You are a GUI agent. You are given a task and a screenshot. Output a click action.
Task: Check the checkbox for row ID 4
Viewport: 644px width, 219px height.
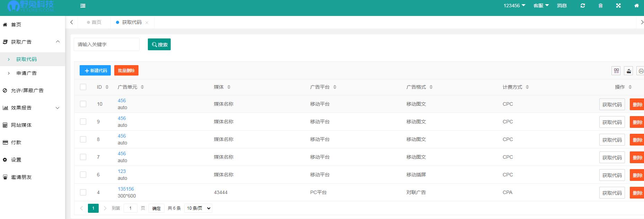tap(83, 192)
